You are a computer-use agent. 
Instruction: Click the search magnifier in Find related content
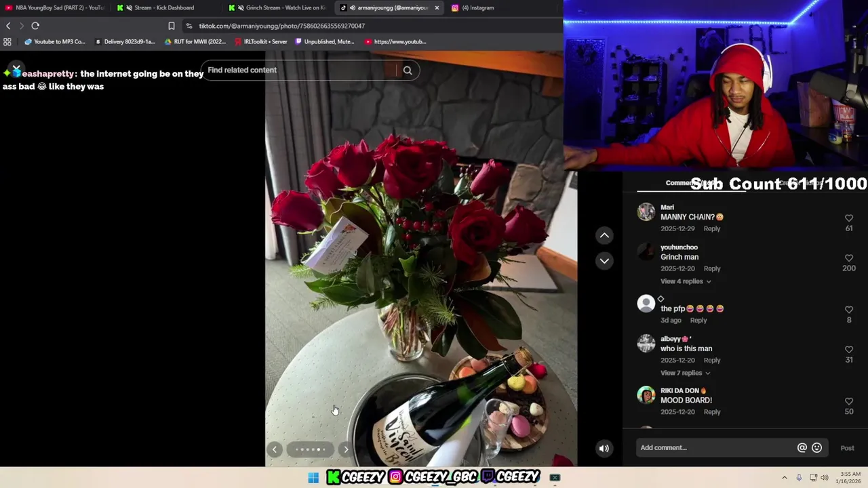[x=408, y=70]
